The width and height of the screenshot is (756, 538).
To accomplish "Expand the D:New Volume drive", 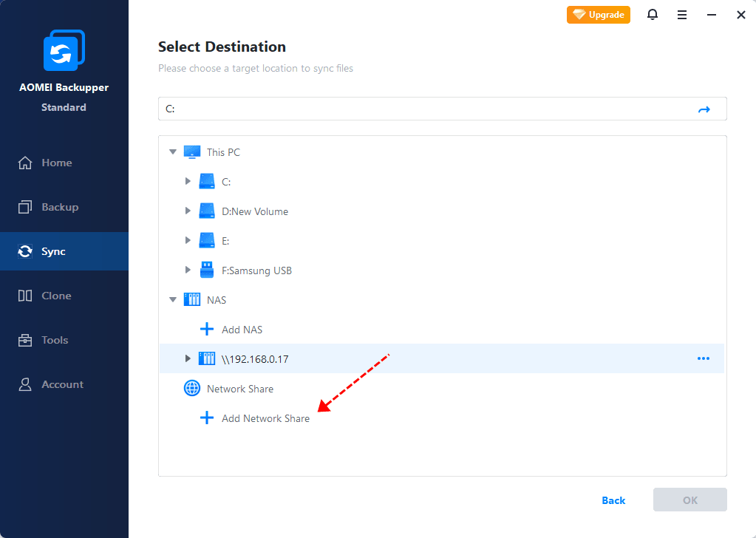I will pyautogui.click(x=188, y=211).
